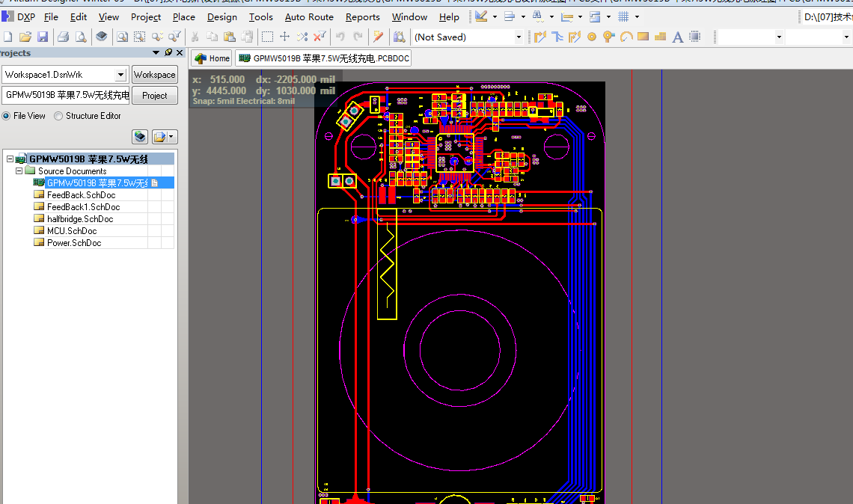Click Zoom area icon

click(140, 37)
